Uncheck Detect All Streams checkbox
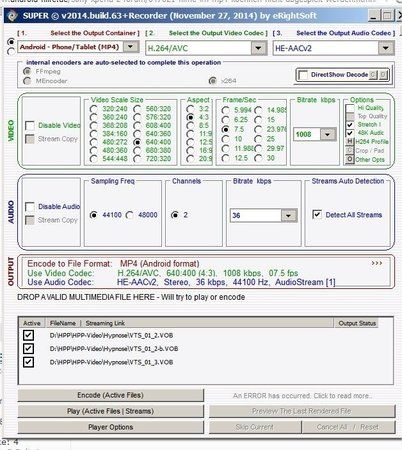This screenshot has height=450, width=402. pos(317,214)
